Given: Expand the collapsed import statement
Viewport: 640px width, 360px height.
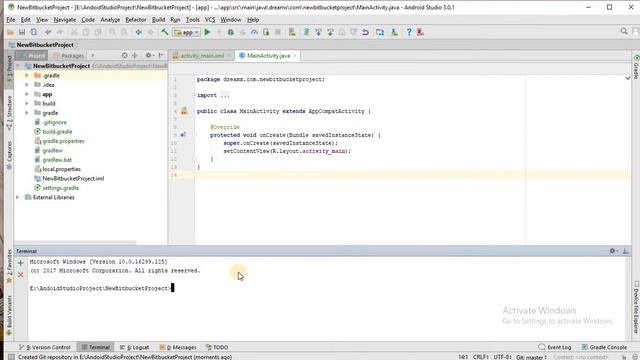Looking at the screenshot, I should pyautogui.click(x=225, y=96).
